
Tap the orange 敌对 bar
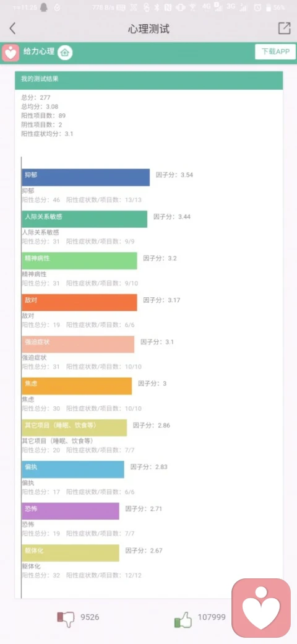tap(80, 302)
